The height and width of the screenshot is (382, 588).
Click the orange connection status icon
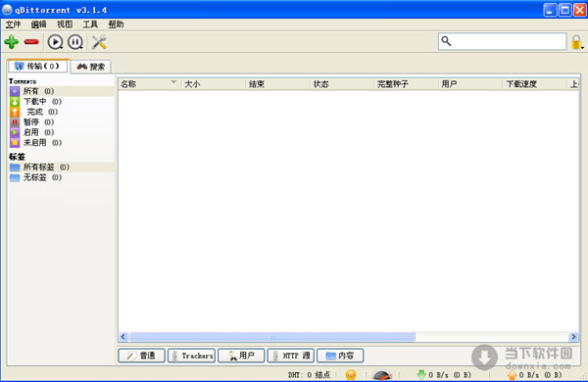pos(351,375)
